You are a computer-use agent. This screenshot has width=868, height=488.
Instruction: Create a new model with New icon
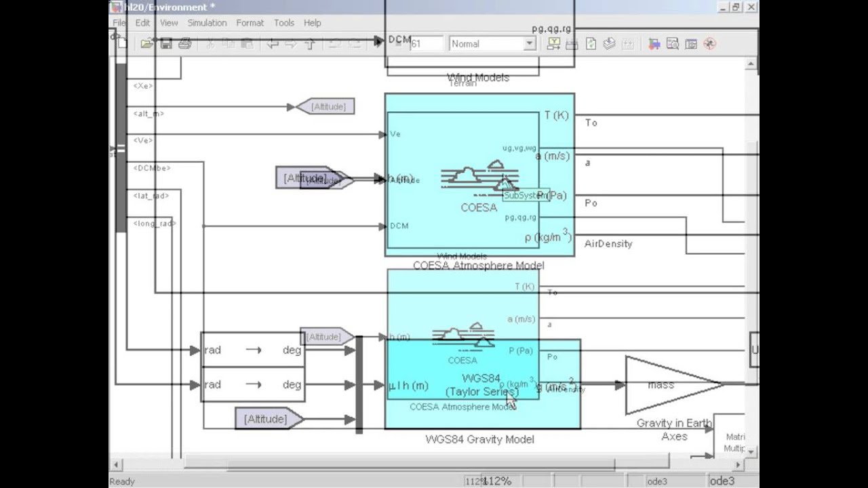(x=121, y=43)
